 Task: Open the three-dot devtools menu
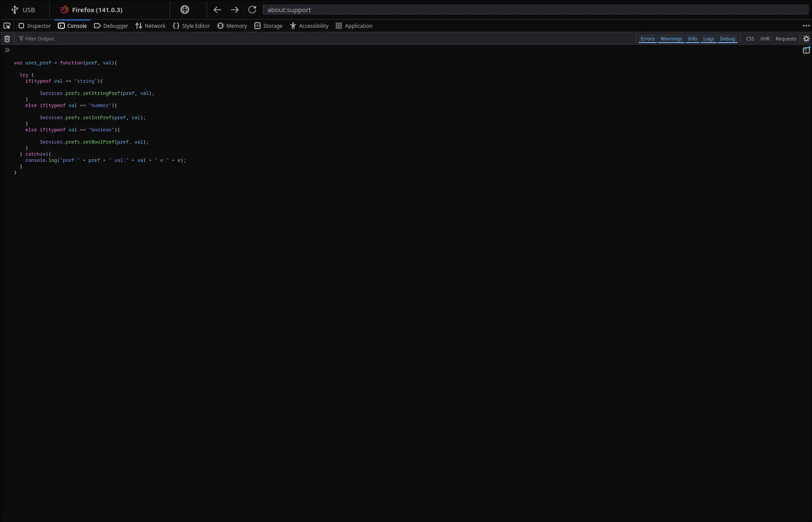pos(806,26)
